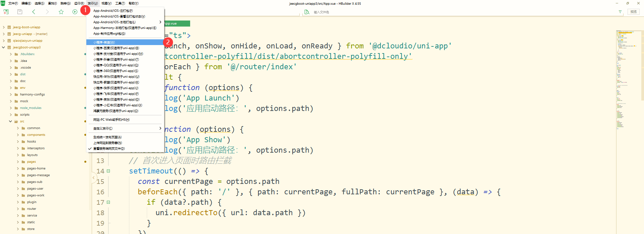The width and height of the screenshot is (644, 234).
Task: Expand the jeecg-uniapp master project node
Action: tap(4, 34)
